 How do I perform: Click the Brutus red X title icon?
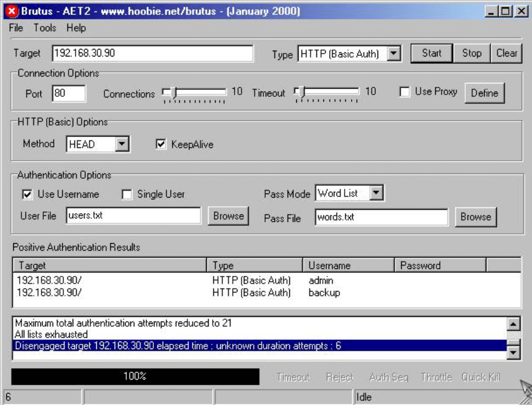point(12,12)
